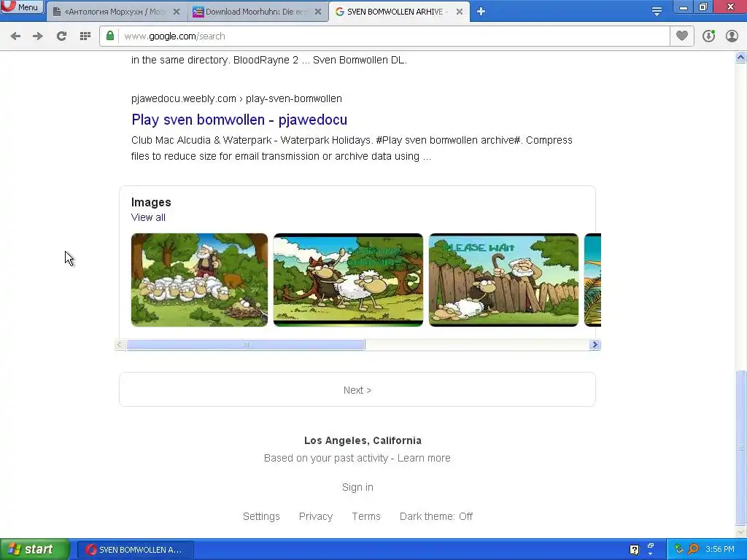Image resolution: width=747 pixels, height=560 pixels.
Task: Open the shepherd with sheep flock thumbnail
Action: pyautogui.click(x=199, y=280)
